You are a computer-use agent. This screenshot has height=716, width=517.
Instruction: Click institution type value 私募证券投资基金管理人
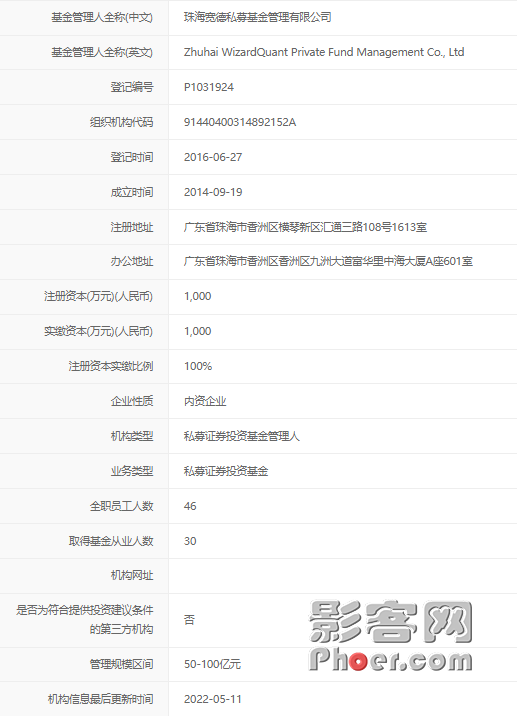click(242, 437)
